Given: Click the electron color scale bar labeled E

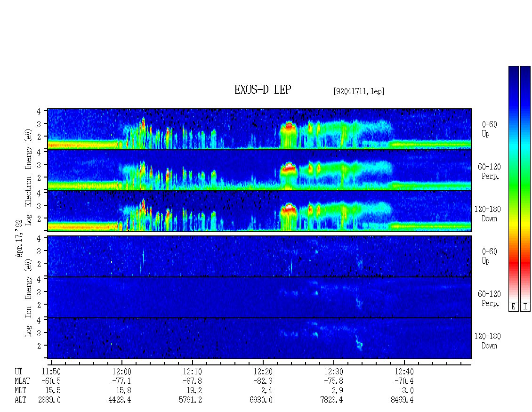Looking at the screenshot, I should coord(513,184).
